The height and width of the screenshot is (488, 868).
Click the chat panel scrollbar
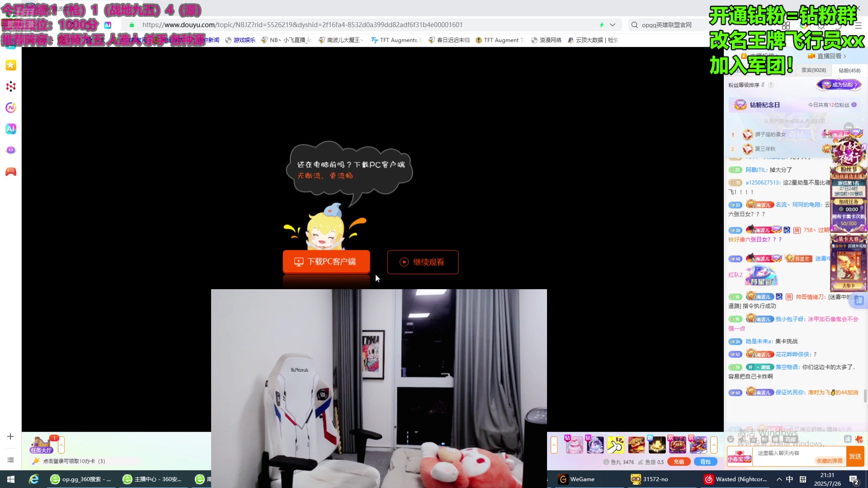tap(865, 396)
